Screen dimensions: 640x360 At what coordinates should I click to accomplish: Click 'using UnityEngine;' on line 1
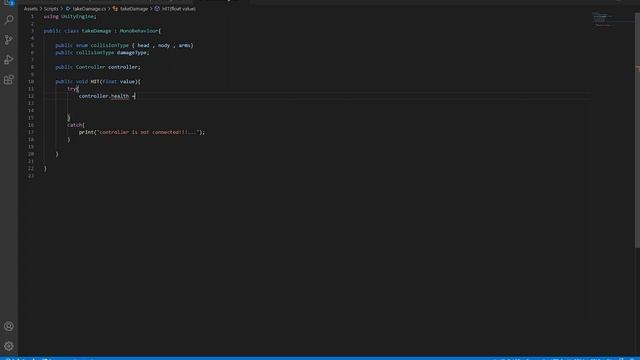(70, 16)
